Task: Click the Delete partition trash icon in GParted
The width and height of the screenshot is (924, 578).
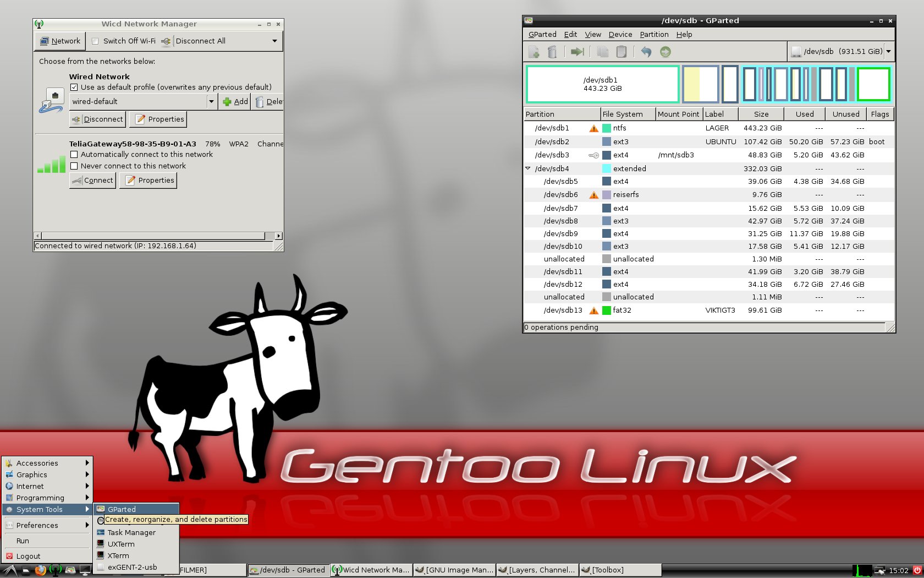Action: [x=552, y=52]
